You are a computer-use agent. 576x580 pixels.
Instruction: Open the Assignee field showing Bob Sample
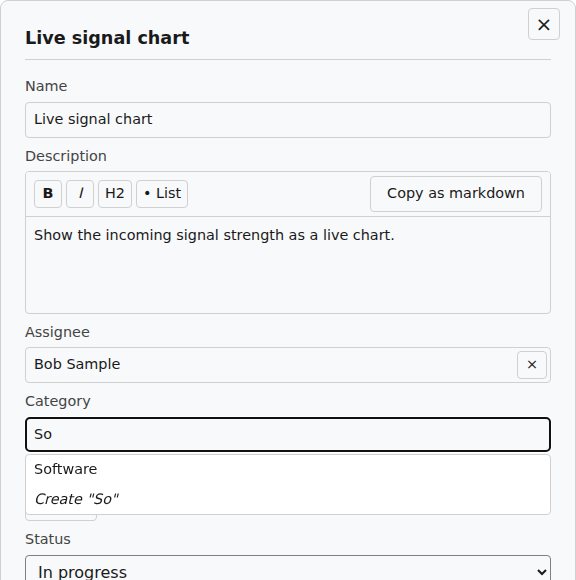(271, 365)
